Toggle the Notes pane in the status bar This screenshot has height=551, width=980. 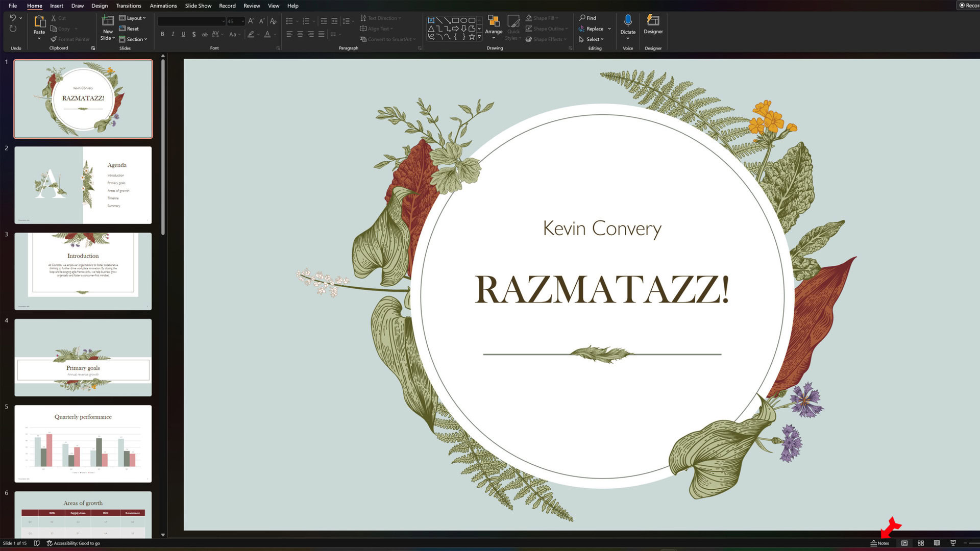[x=879, y=543]
